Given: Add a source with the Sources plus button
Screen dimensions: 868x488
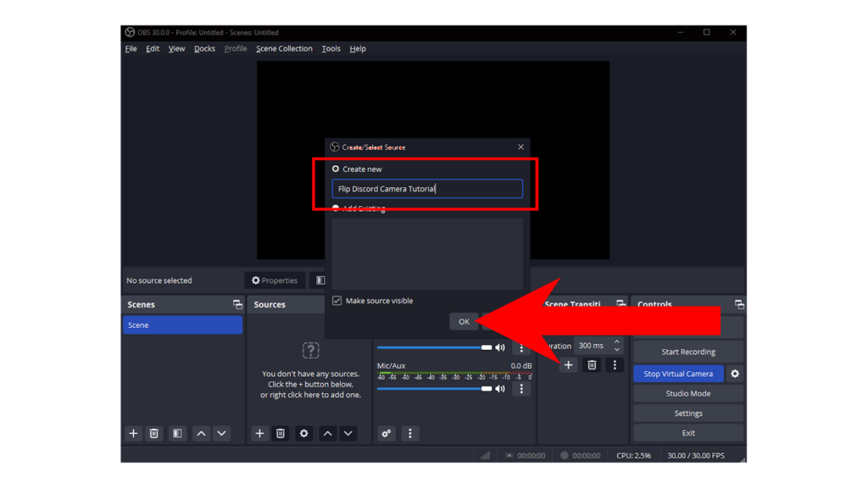Looking at the screenshot, I should point(259,433).
